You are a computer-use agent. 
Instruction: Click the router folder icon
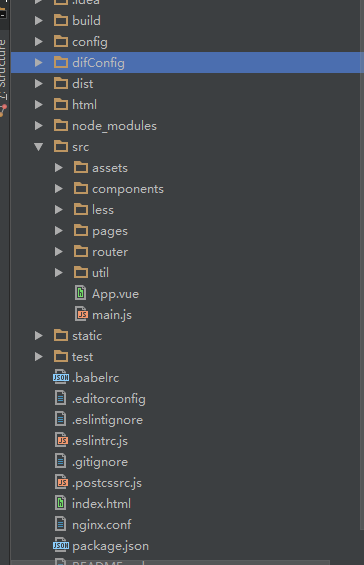tap(81, 251)
